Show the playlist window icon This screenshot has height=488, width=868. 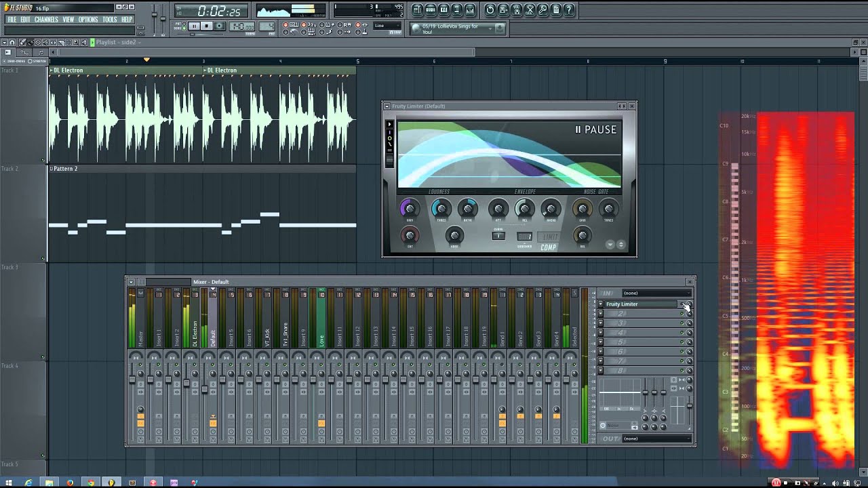[x=418, y=9]
